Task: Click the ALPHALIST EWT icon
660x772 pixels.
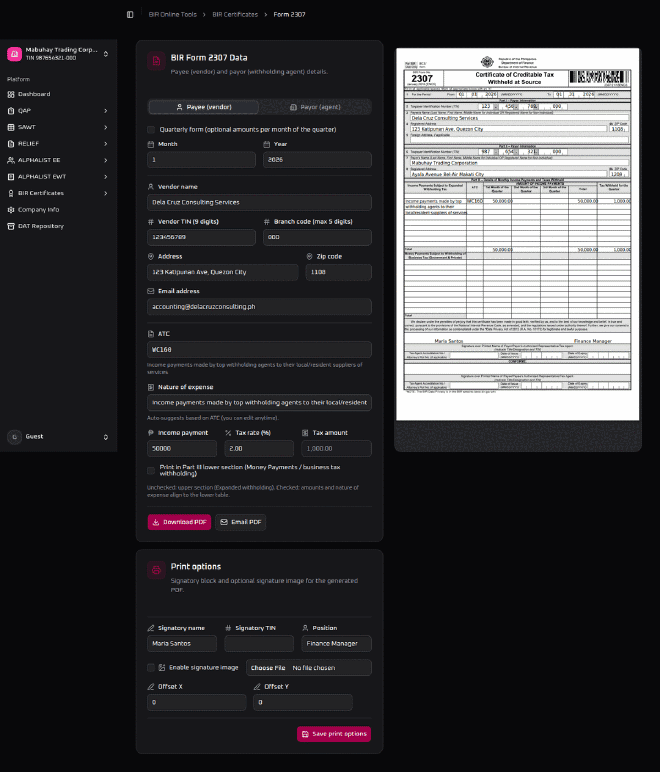Action: [x=11, y=177]
